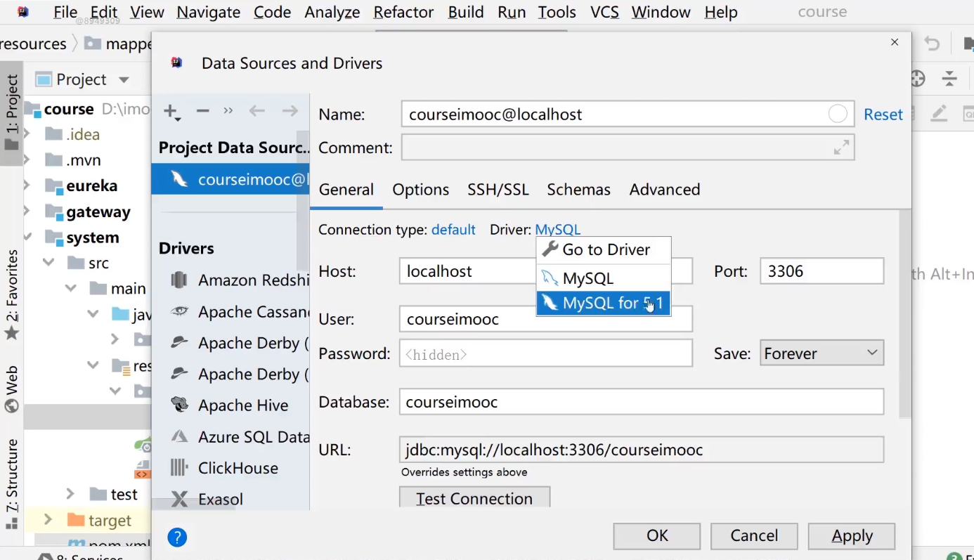The width and height of the screenshot is (974, 560).
Task: Switch to the Advanced tab
Action: point(665,190)
